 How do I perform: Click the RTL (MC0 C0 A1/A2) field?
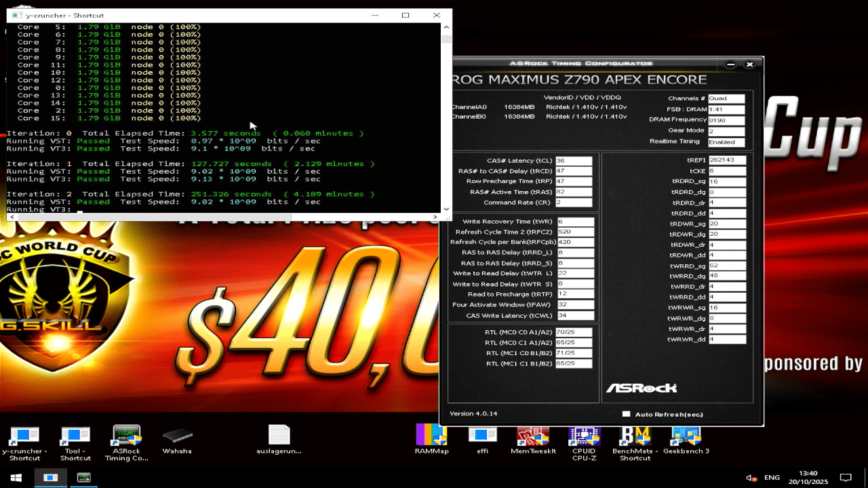pyautogui.click(x=574, y=332)
